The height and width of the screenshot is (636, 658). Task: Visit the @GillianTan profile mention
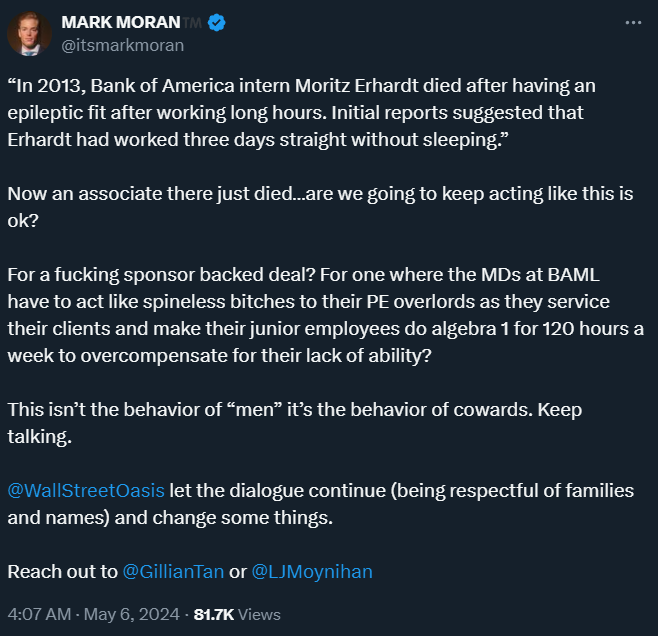(173, 572)
